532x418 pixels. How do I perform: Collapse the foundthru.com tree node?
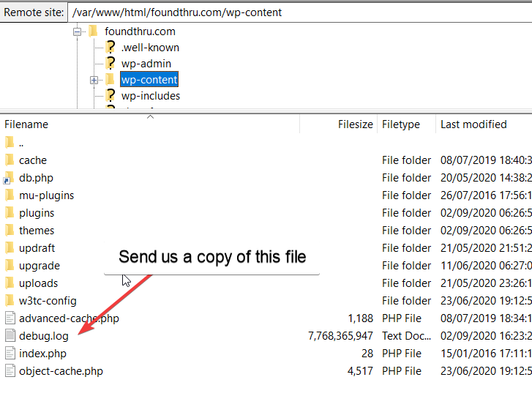point(77,32)
